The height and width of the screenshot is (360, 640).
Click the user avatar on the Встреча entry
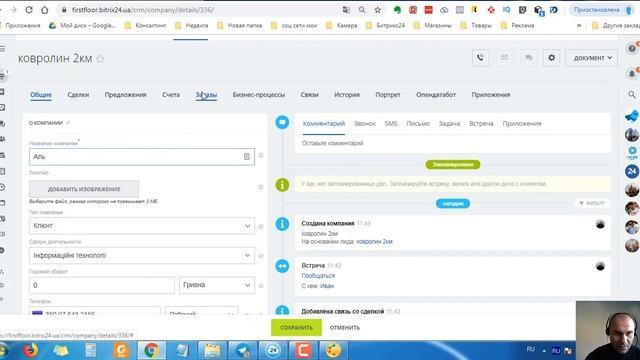tap(600, 266)
